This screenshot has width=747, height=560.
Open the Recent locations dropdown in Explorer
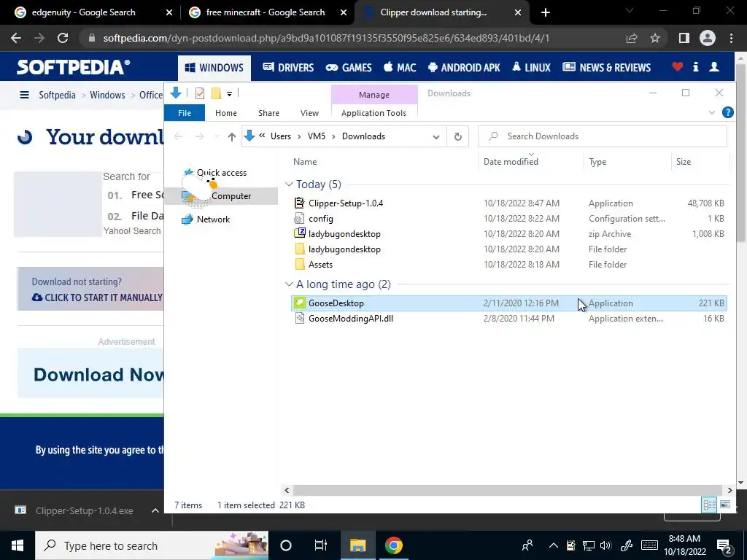[x=217, y=136]
